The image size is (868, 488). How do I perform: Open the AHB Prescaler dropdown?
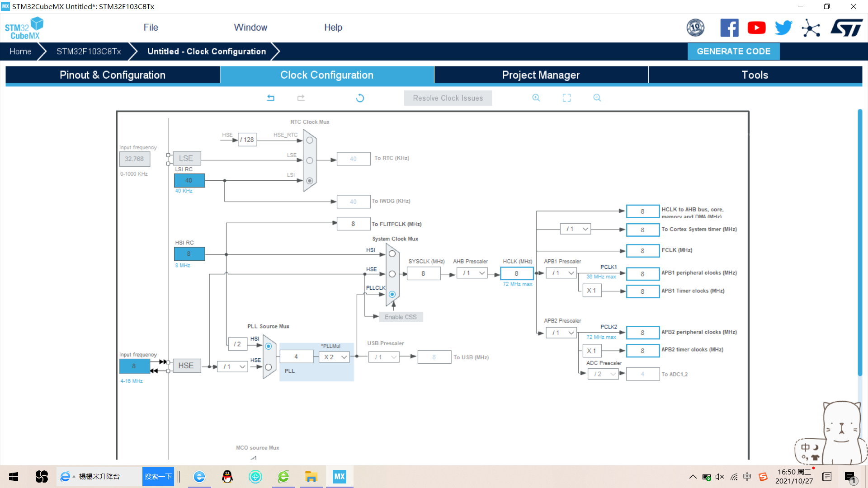(472, 273)
